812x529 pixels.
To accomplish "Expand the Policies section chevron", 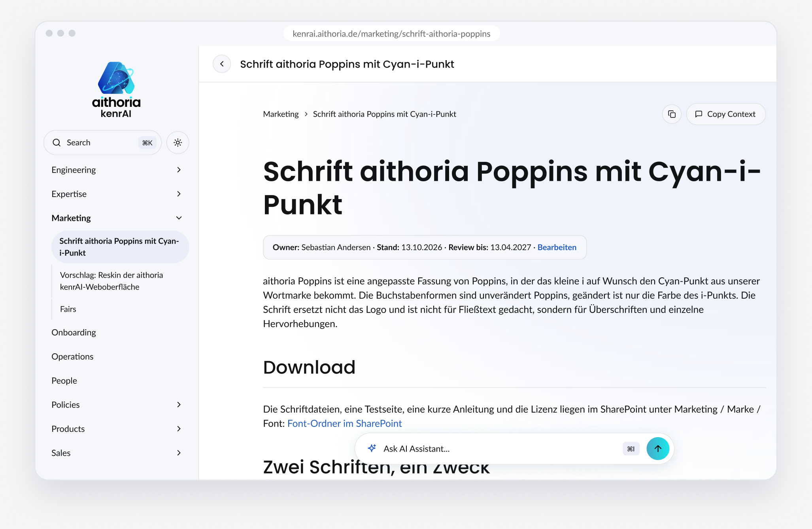I will pyautogui.click(x=179, y=404).
